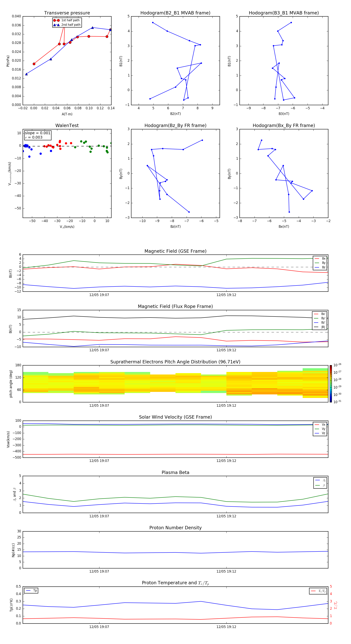Click the "WalenTest" plot title
The image size is (351, 644).
click(67, 125)
